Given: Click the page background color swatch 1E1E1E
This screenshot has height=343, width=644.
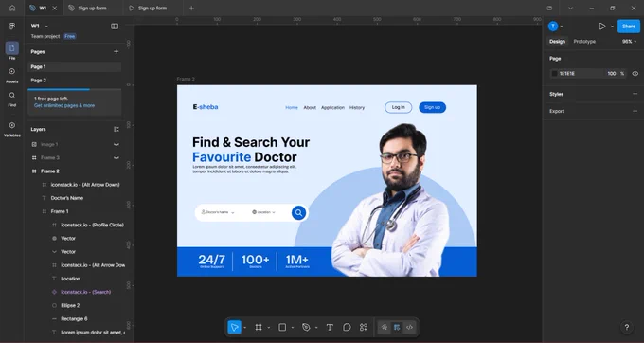Looking at the screenshot, I should pos(554,74).
